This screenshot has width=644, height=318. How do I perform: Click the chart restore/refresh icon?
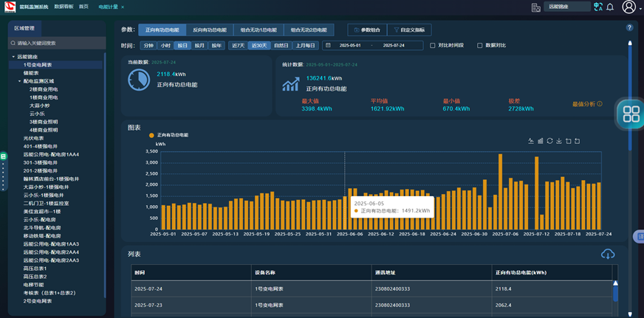pos(549,141)
